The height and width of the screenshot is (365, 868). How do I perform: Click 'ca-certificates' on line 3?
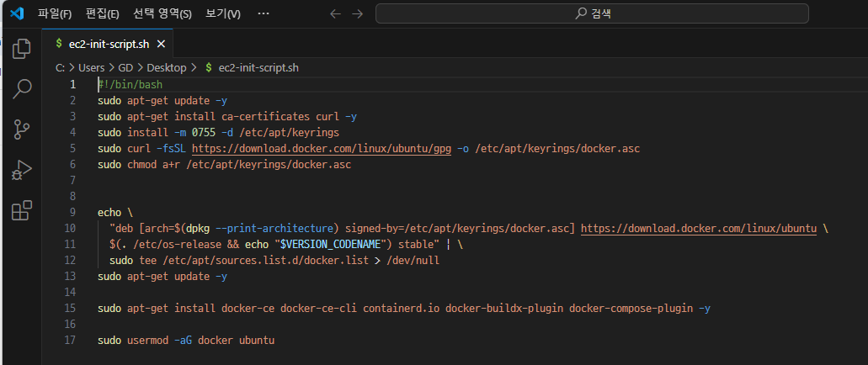266,117
